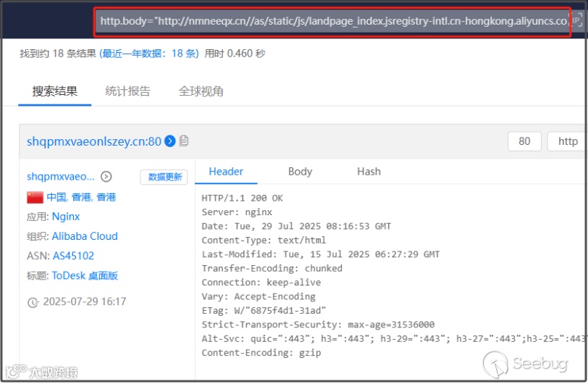588x384 pixels.
Task: Click the AS45102 ASN link
Action: click(x=74, y=256)
